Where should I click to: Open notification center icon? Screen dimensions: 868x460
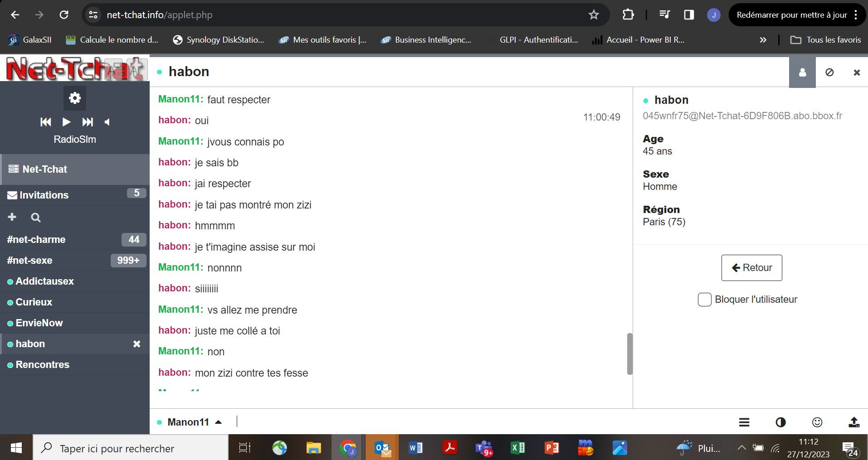[x=850, y=449]
